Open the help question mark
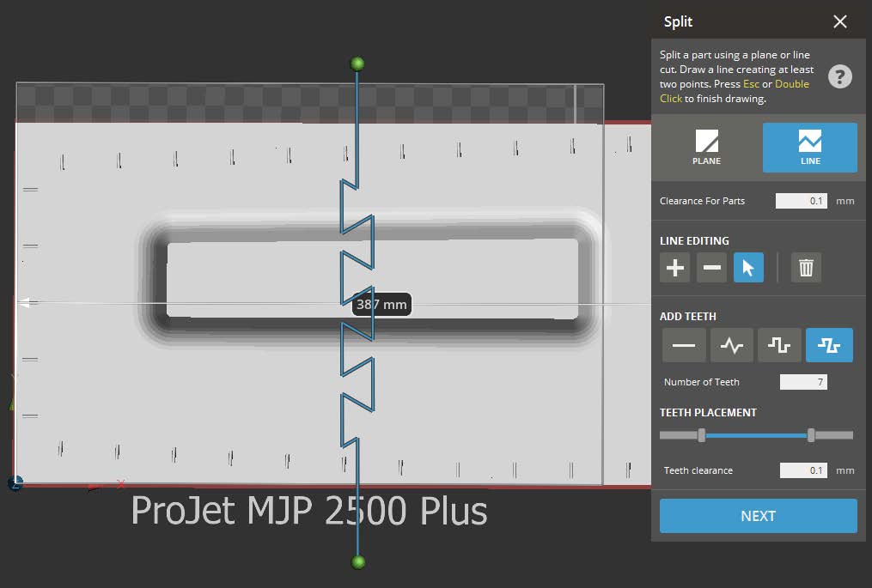Screen dimensions: 872x588 (x=839, y=76)
